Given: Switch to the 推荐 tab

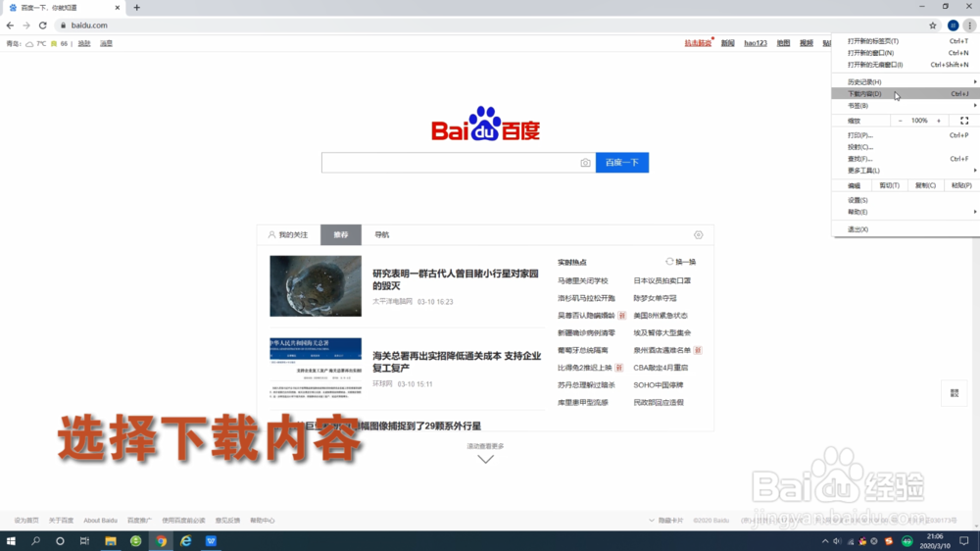Looking at the screenshot, I should [x=341, y=235].
